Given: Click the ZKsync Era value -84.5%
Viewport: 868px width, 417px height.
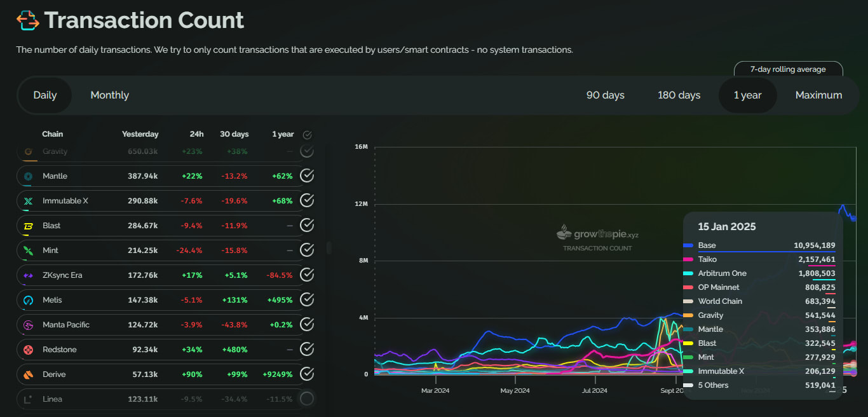Looking at the screenshot, I should coord(280,275).
